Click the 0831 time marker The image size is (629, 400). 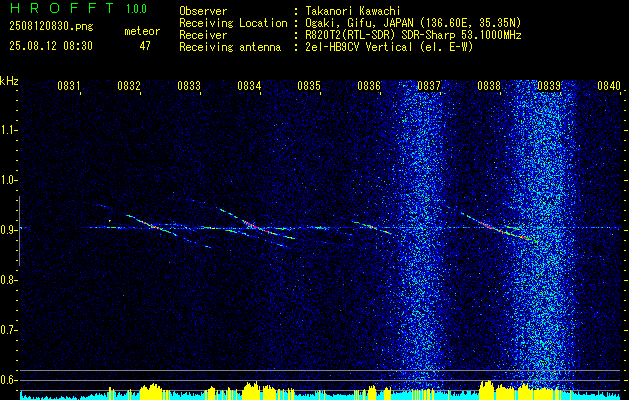click(x=69, y=85)
